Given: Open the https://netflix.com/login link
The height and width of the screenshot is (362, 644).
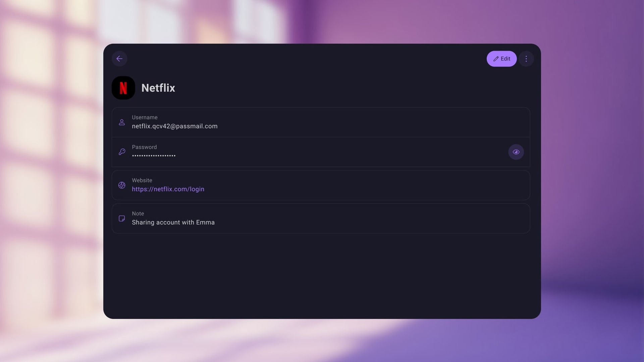Looking at the screenshot, I should (x=168, y=189).
